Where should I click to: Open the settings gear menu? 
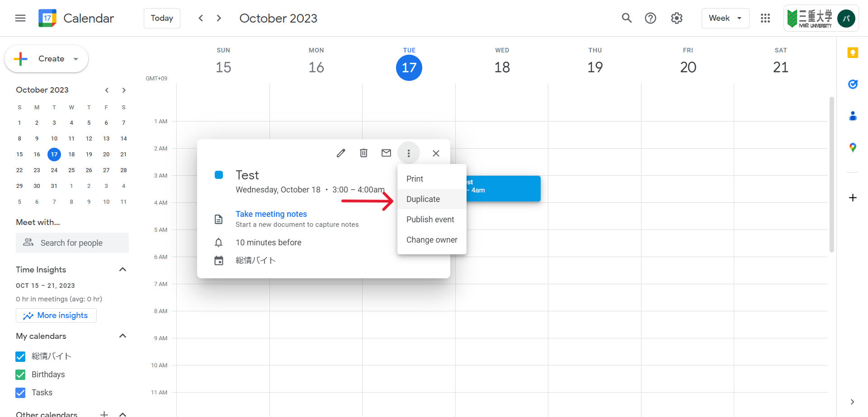coord(676,18)
